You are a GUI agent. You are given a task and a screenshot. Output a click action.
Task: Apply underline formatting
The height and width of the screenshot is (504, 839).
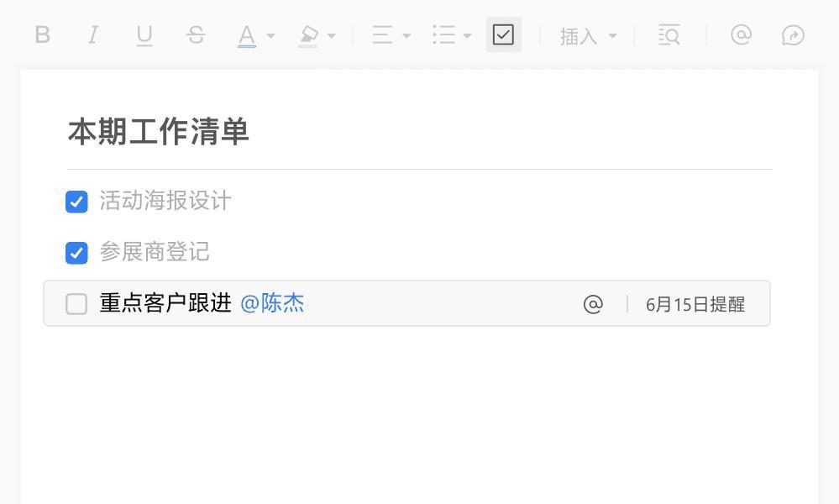144,36
